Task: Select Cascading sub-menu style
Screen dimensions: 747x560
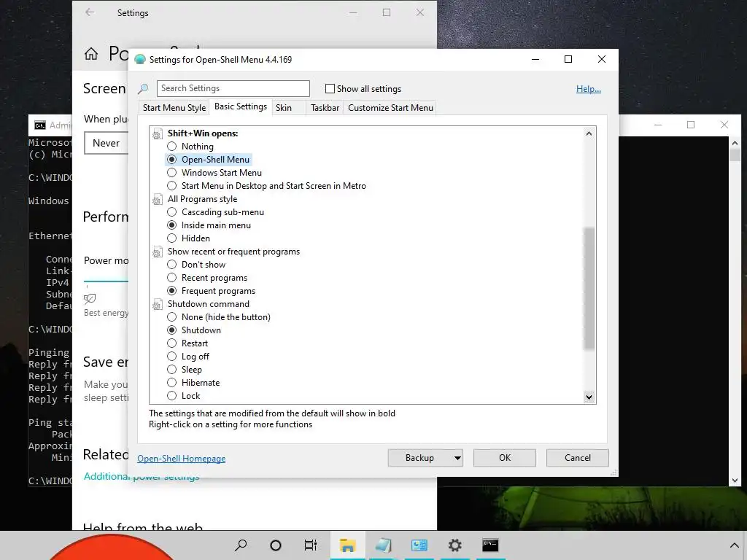Action: (171, 212)
